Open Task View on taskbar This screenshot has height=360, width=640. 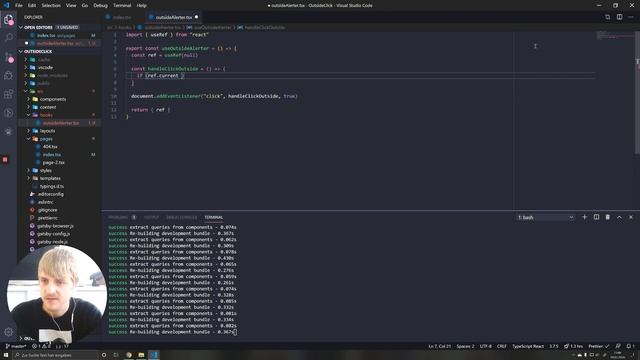click(116, 355)
